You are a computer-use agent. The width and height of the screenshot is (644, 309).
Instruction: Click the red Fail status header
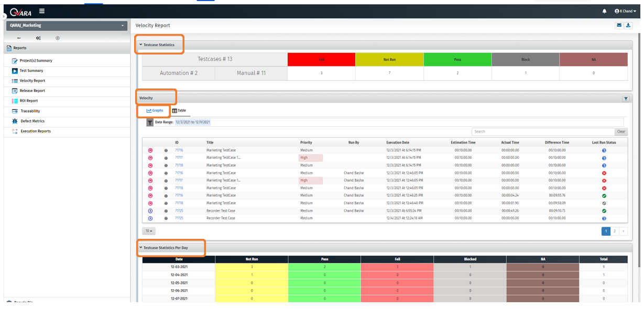pyautogui.click(x=321, y=59)
